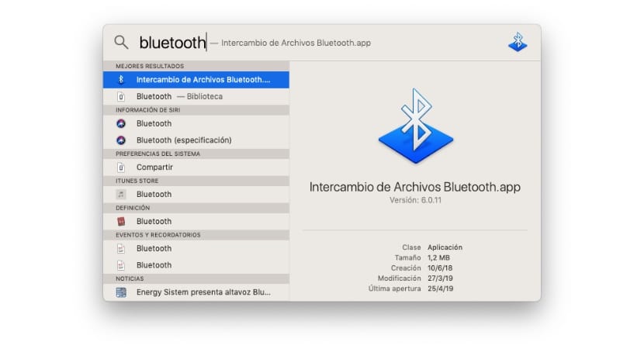Viewport: 644px width, 349px height.
Task: Click the news icon beside Energy Sistem article
Action: click(120, 292)
